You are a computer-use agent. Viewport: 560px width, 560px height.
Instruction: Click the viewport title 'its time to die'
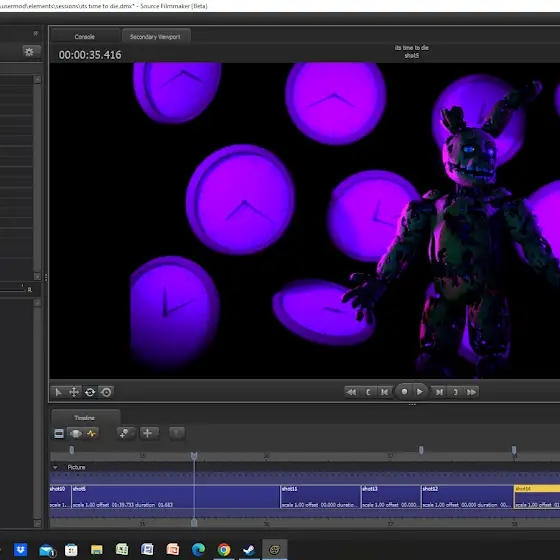tap(411, 48)
